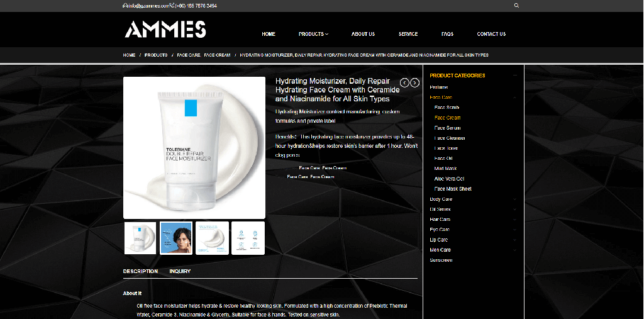Open the Sunscreen category
The height and width of the screenshot is (319, 644).
click(441, 260)
